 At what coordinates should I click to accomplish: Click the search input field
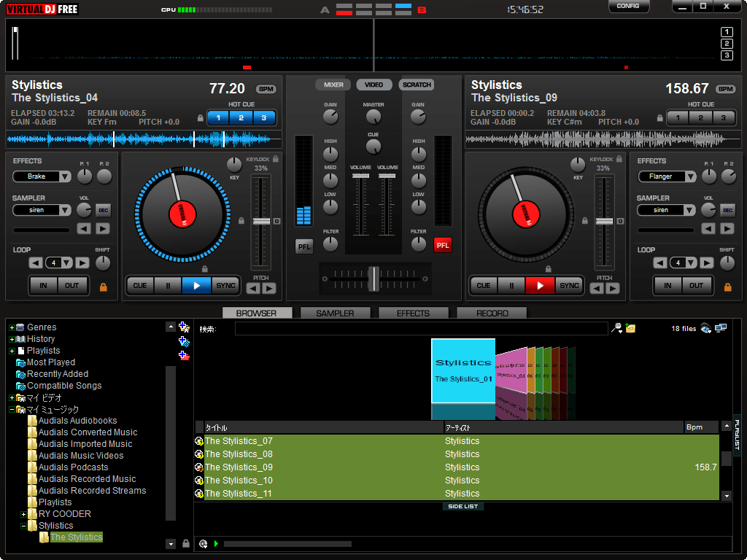tap(421, 329)
